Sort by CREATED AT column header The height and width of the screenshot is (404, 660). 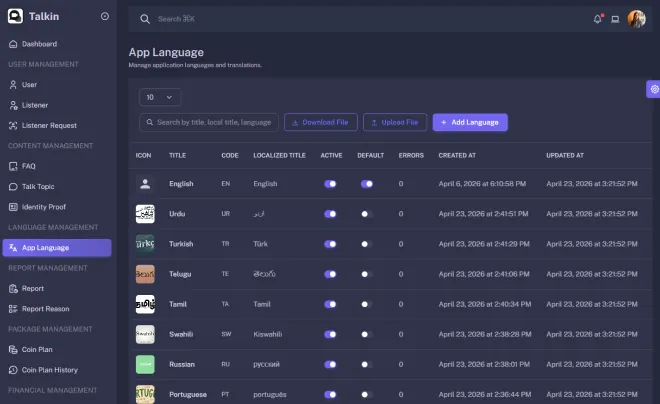457,155
